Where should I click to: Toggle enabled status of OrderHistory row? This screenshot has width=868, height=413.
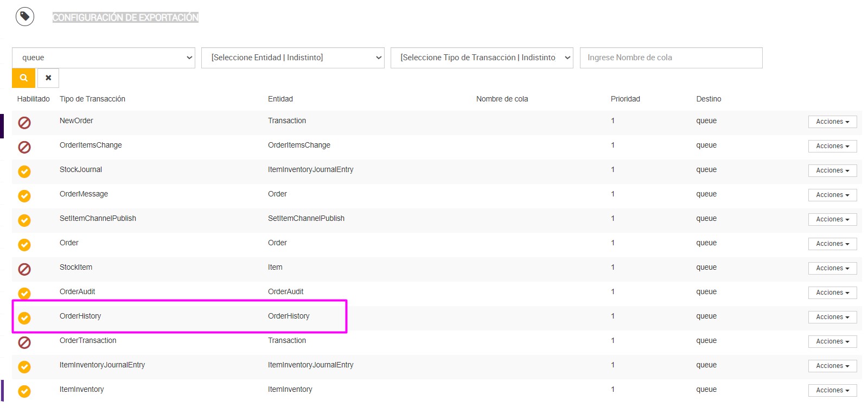coord(24,318)
